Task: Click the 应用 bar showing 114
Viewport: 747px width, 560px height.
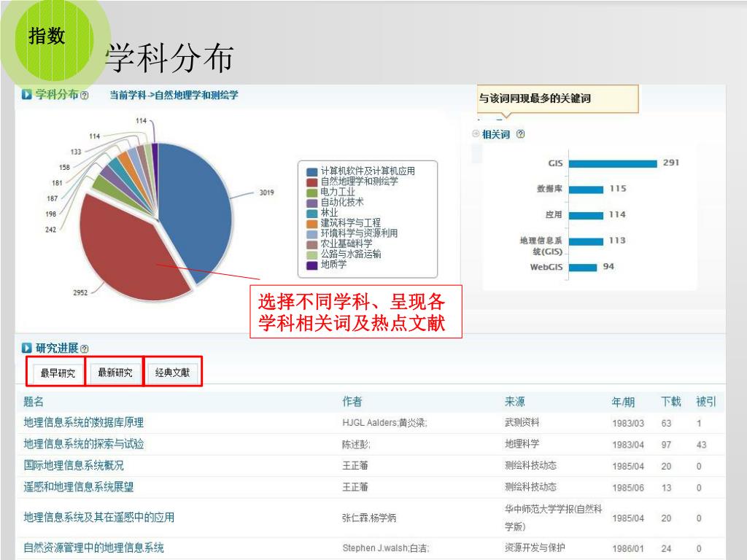Action: click(x=586, y=215)
